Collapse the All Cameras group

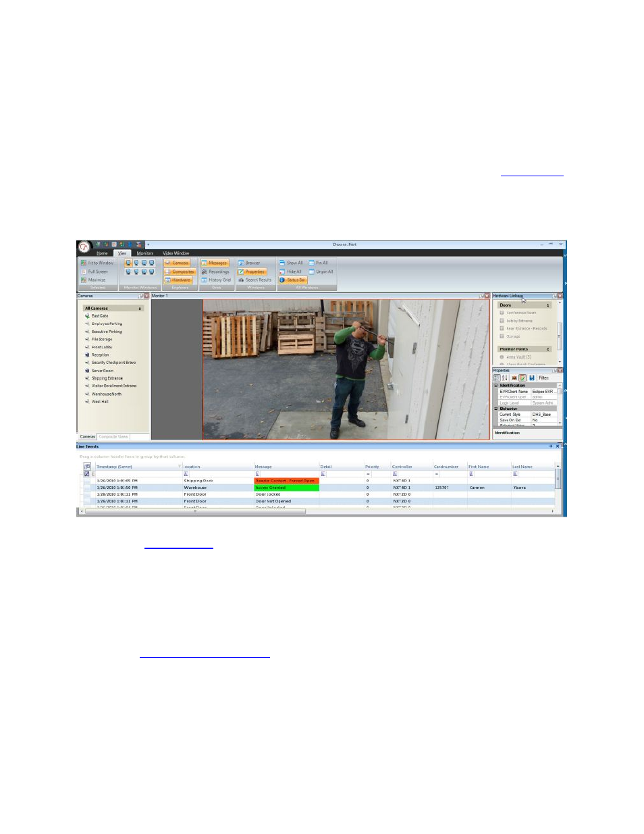pos(140,309)
